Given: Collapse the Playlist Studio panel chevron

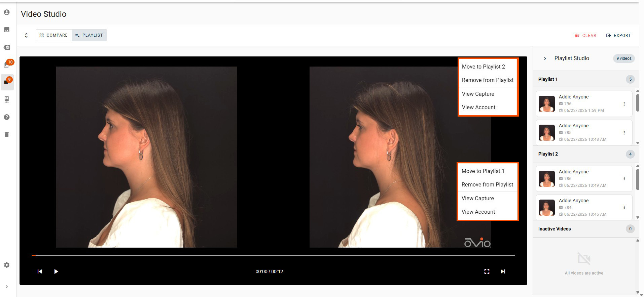Looking at the screenshot, I should click(x=545, y=58).
